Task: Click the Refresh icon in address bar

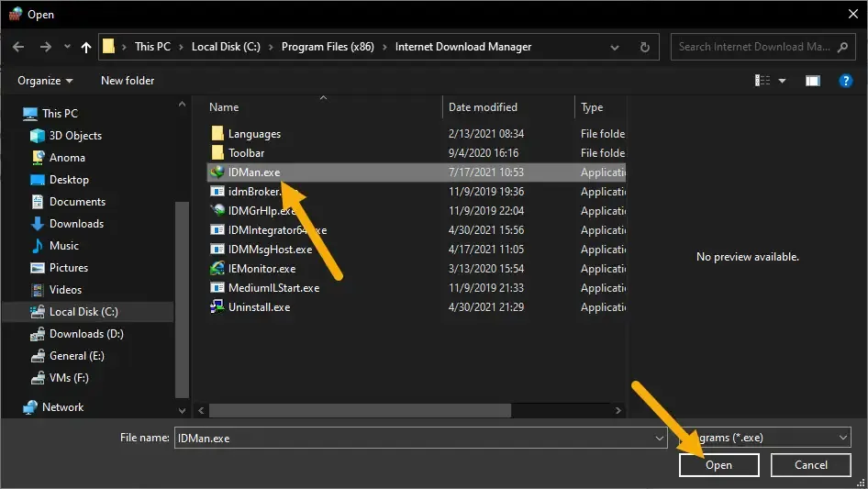Action: [x=645, y=47]
